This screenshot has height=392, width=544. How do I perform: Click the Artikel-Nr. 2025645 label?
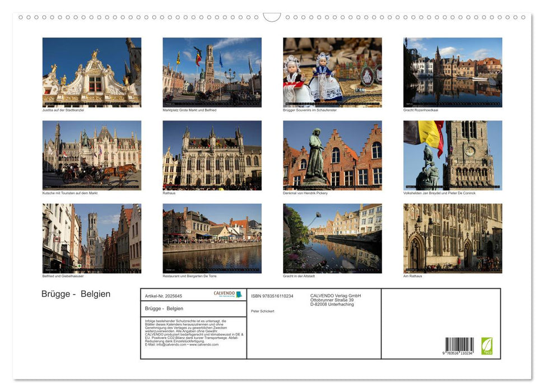164,296
